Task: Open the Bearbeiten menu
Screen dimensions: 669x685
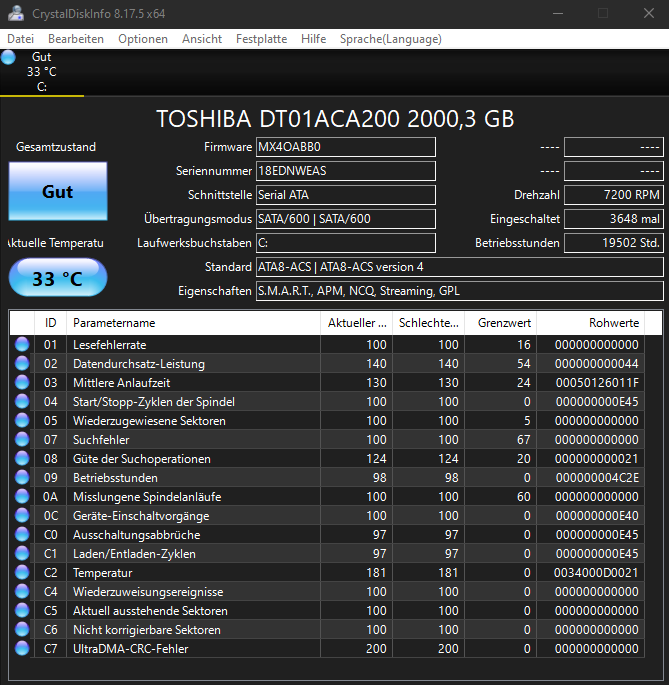Action: [x=76, y=39]
